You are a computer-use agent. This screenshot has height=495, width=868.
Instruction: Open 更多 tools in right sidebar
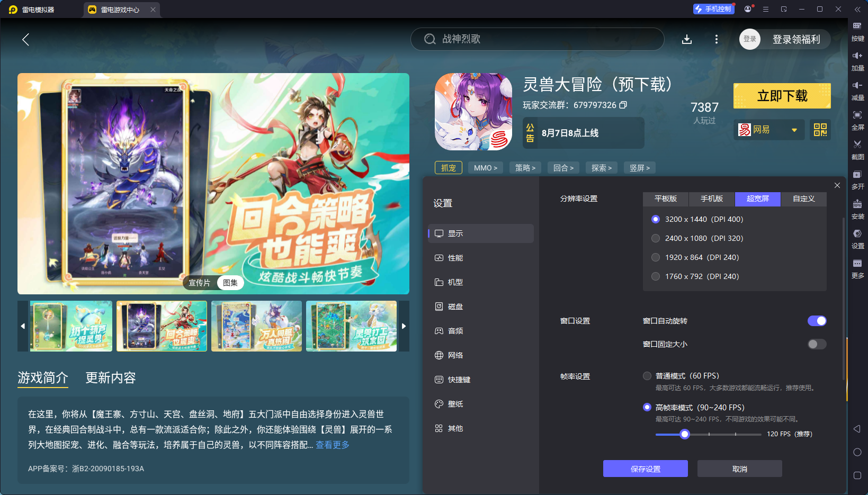857,269
